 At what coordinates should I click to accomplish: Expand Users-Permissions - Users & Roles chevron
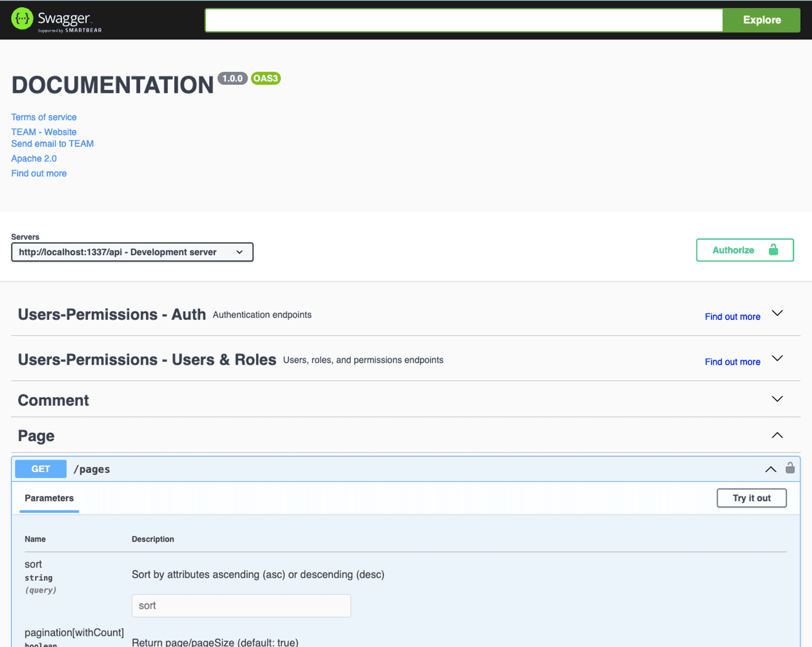[x=777, y=359]
